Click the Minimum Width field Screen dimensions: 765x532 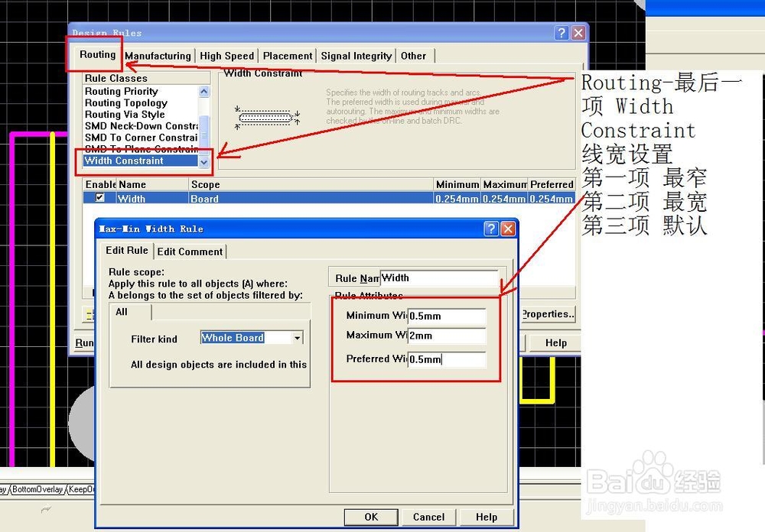point(447,316)
